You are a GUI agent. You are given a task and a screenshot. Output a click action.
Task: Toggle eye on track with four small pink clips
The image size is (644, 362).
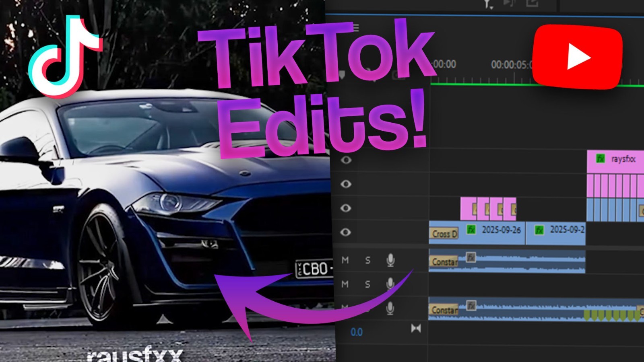pos(346,208)
